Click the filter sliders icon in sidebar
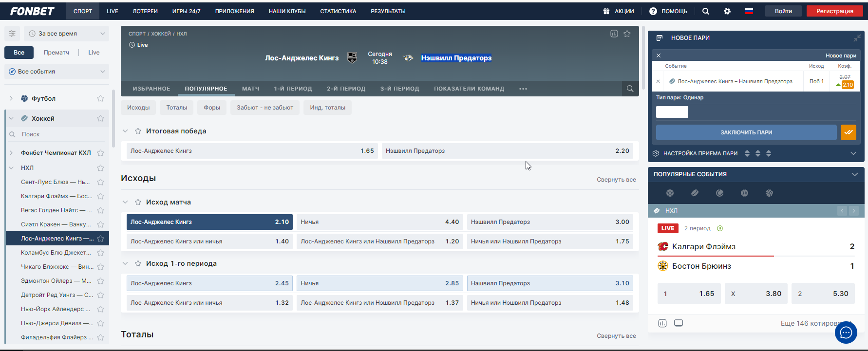This screenshot has height=351, width=868. [12, 34]
